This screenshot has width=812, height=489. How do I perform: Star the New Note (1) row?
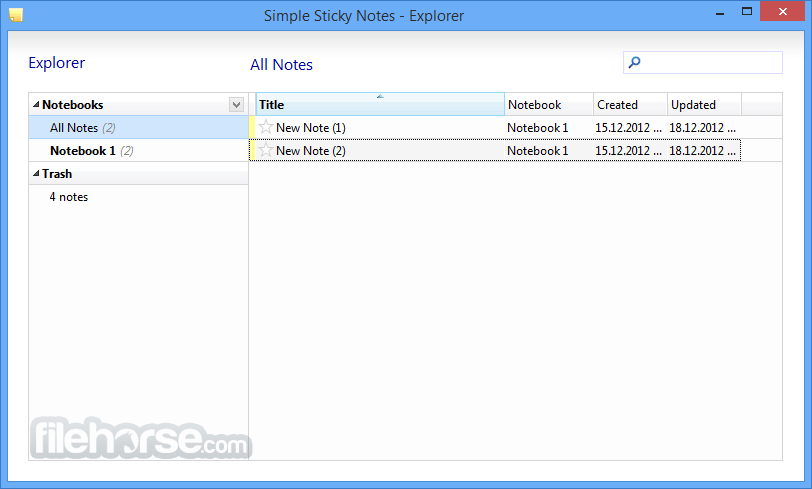pyautogui.click(x=266, y=127)
